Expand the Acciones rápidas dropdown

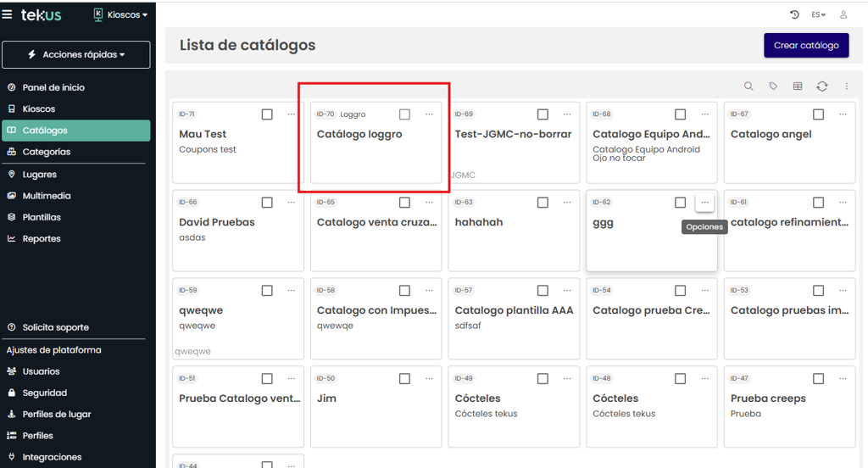tap(76, 54)
